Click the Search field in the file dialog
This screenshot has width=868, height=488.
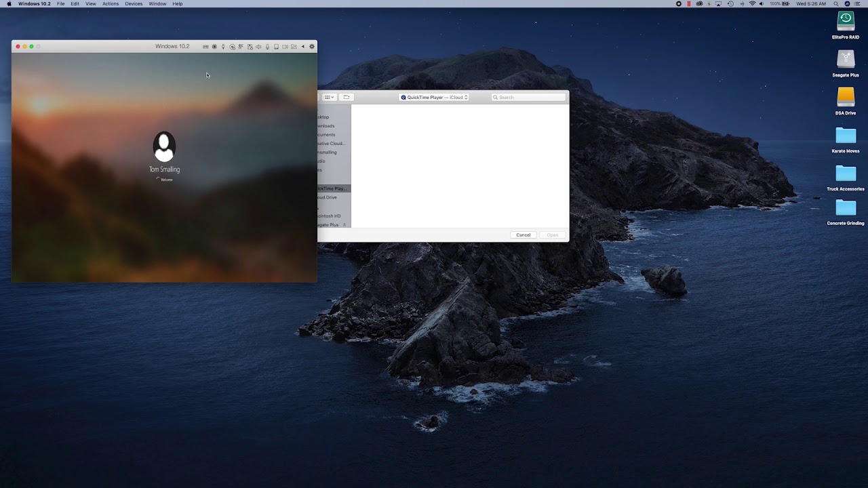pyautogui.click(x=528, y=97)
